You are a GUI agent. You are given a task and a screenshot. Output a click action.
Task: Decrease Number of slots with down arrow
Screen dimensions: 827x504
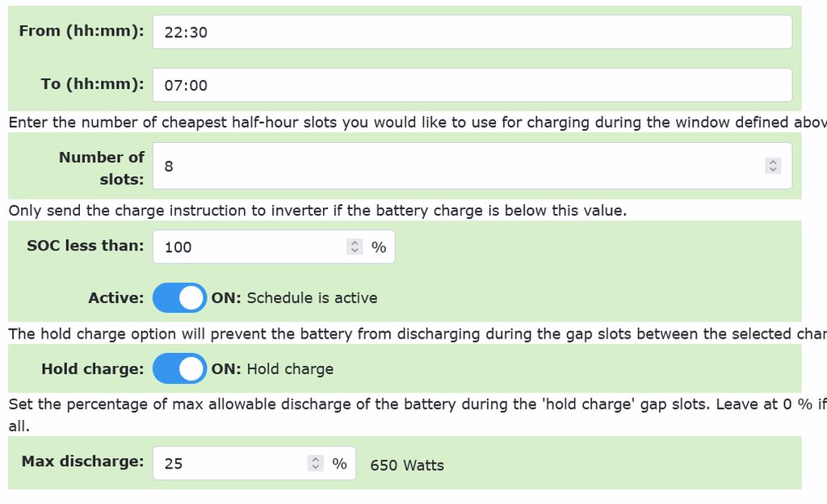[773, 170]
